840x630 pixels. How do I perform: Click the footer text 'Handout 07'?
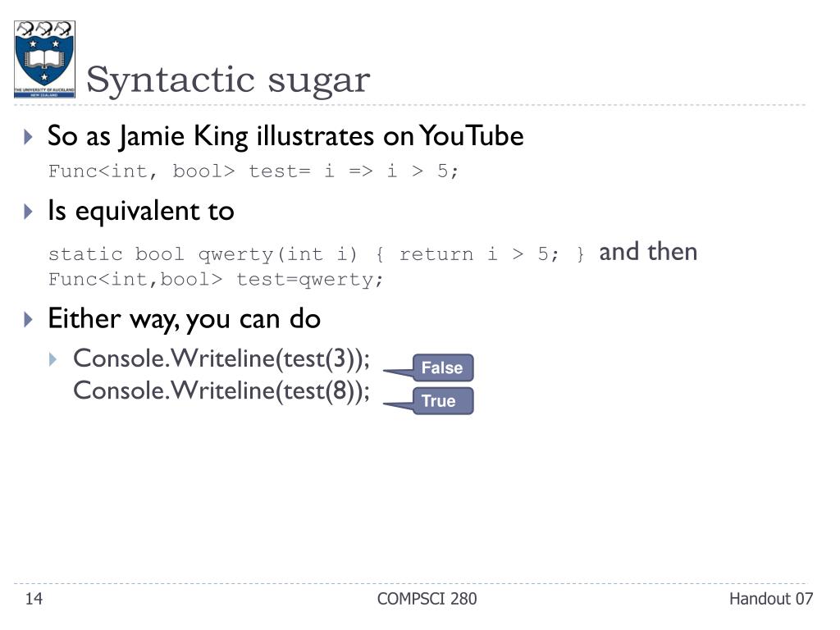click(771, 598)
